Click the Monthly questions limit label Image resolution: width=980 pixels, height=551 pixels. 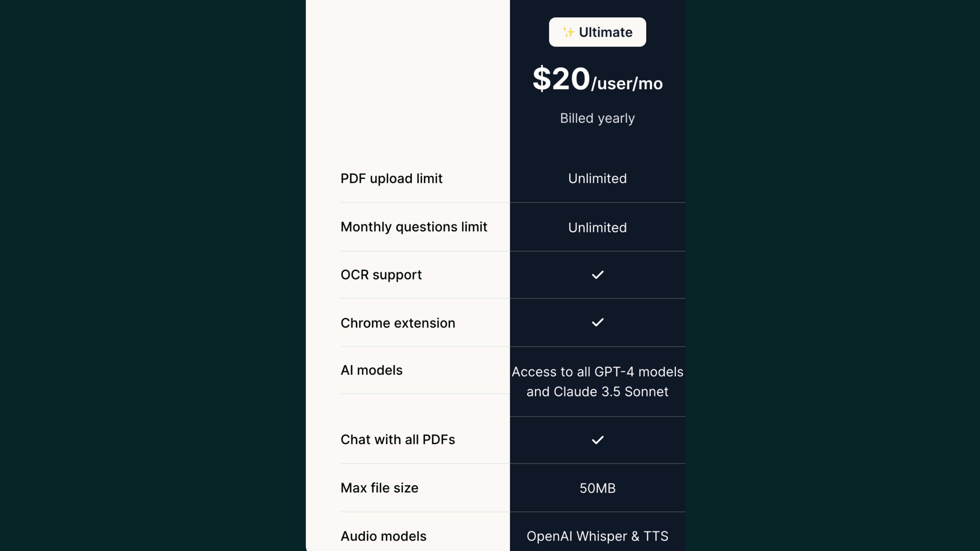click(x=414, y=227)
